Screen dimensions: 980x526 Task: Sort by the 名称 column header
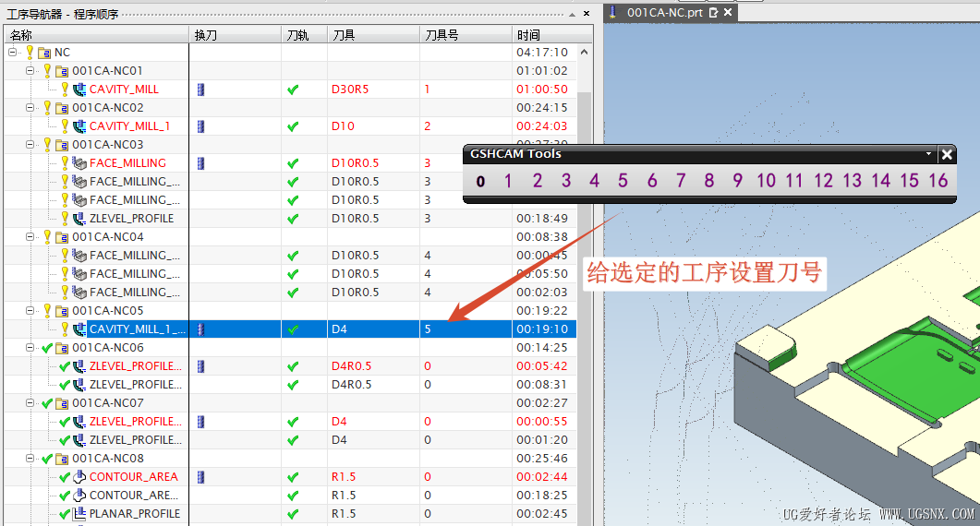pos(96,35)
